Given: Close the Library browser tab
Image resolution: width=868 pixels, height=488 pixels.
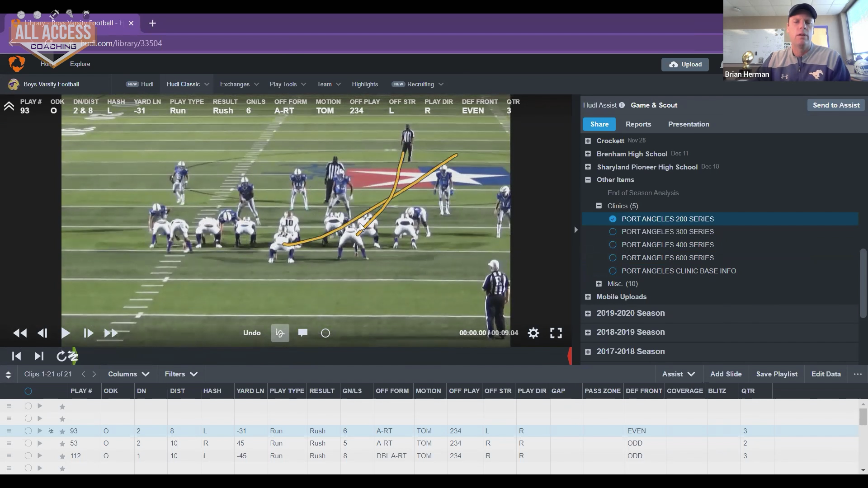Looking at the screenshot, I should [x=131, y=23].
